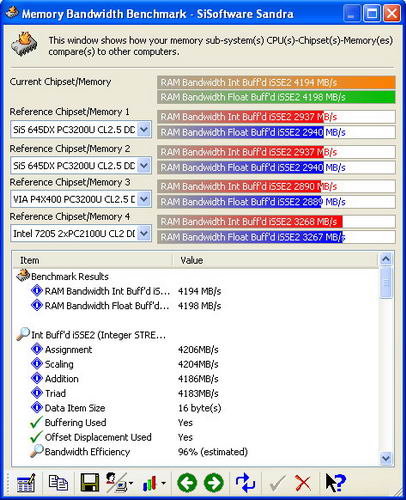The height and width of the screenshot is (500, 406).
Task: Click magnifier icon beside Bandwidth Efficiency
Action: click(x=37, y=451)
